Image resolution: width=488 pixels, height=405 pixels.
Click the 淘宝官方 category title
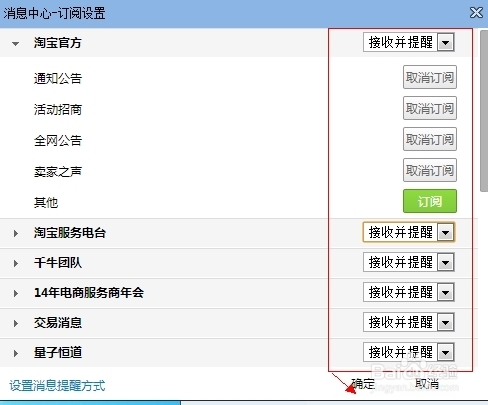pyautogui.click(x=58, y=43)
